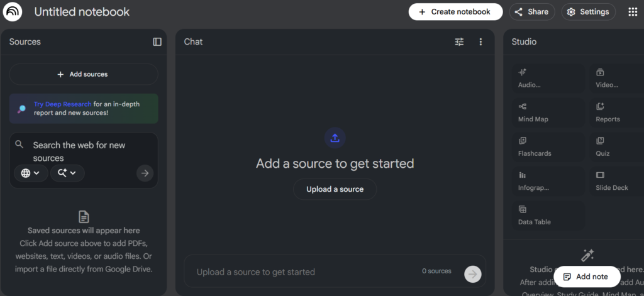Click the Upload a source button
Screen dimensions: 644x296
(x=335, y=189)
